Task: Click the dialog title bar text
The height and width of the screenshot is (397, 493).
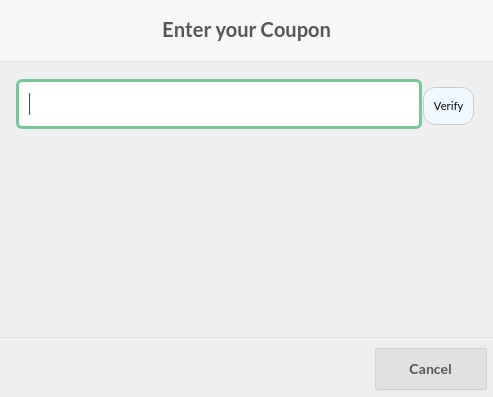Action: coord(246,30)
